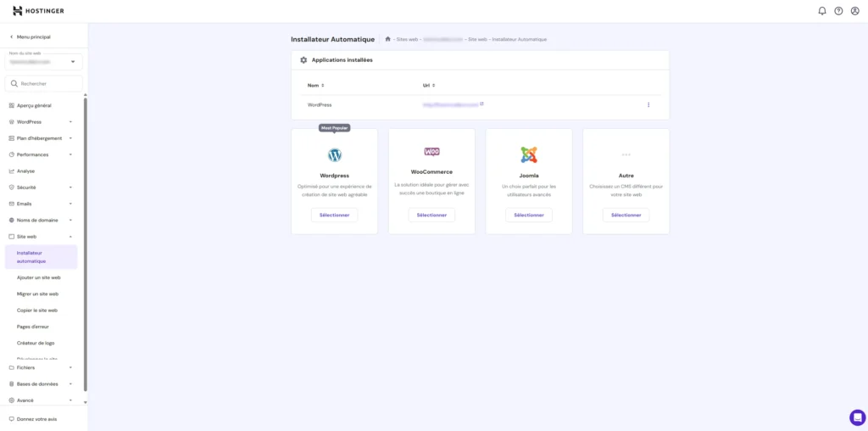Sort installed apps by Nom
Image resolution: width=868 pixels, height=431 pixels.
[316, 86]
